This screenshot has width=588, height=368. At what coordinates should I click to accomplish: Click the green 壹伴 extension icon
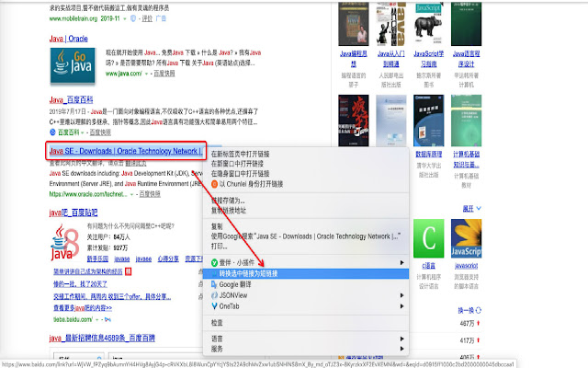[214, 262]
